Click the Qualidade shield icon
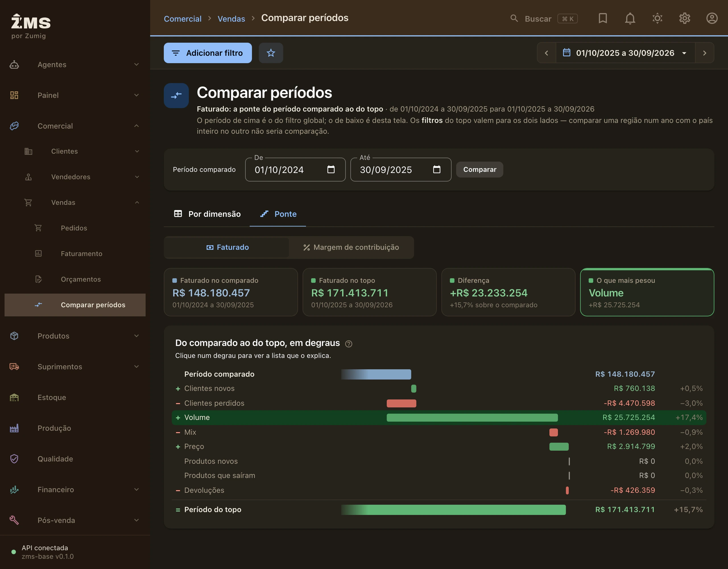This screenshot has height=569, width=728. [14, 459]
